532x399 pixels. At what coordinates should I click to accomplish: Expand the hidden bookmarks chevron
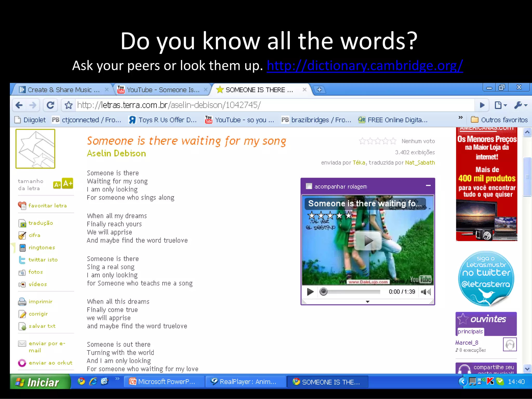click(461, 117)
